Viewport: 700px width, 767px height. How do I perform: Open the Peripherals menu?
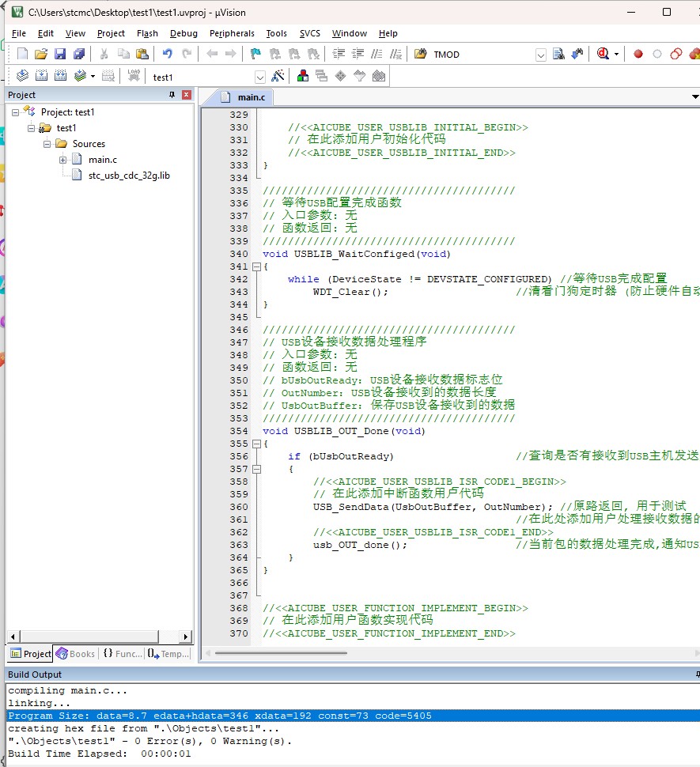coord(232,33)
